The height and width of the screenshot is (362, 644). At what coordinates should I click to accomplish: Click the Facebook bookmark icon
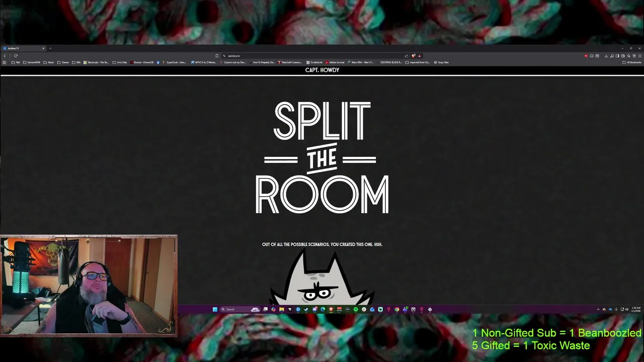[x=158, y=62]
